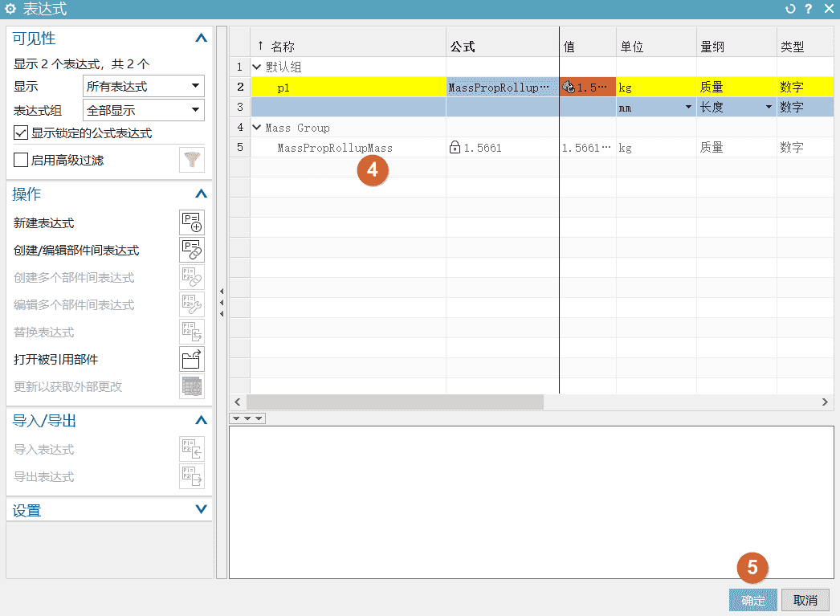Image resolution: width=840 pixels, height=616 pixels.
Task: Click value status icon in p1 row
Action: click(568, 87)
